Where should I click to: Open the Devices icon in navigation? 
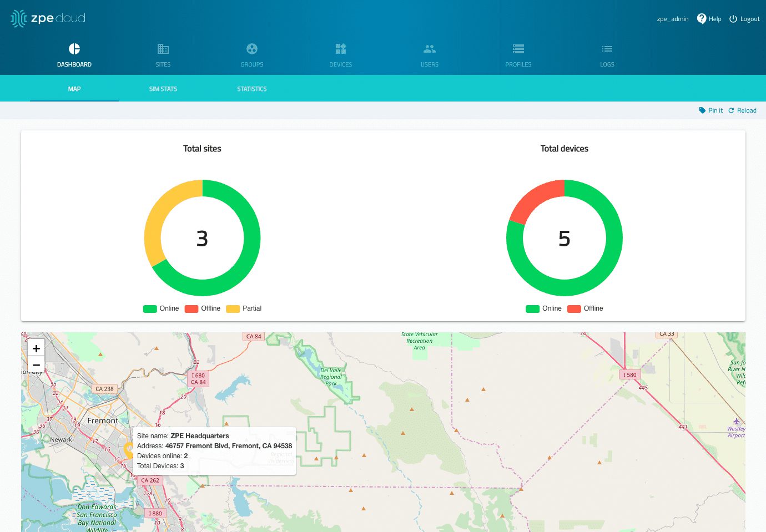[340, 49]
